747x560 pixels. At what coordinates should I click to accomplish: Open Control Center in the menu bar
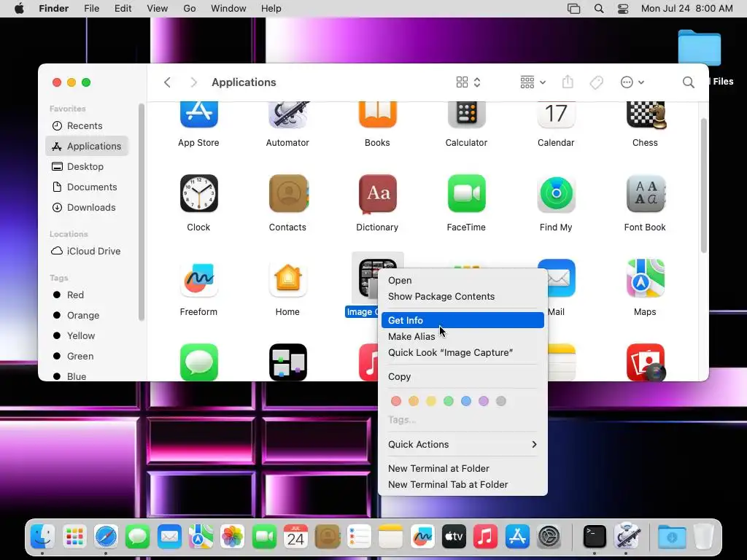(623, 9)
